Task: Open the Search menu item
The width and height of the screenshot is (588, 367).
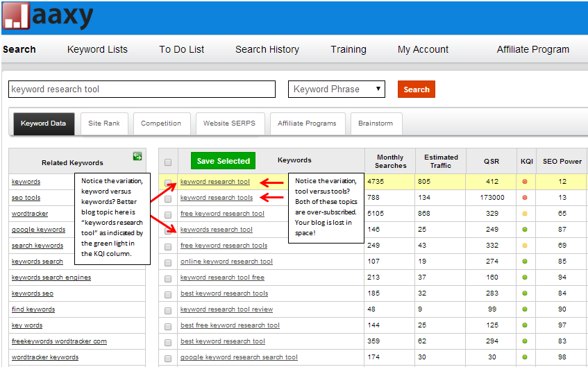Action: [19, 49]
